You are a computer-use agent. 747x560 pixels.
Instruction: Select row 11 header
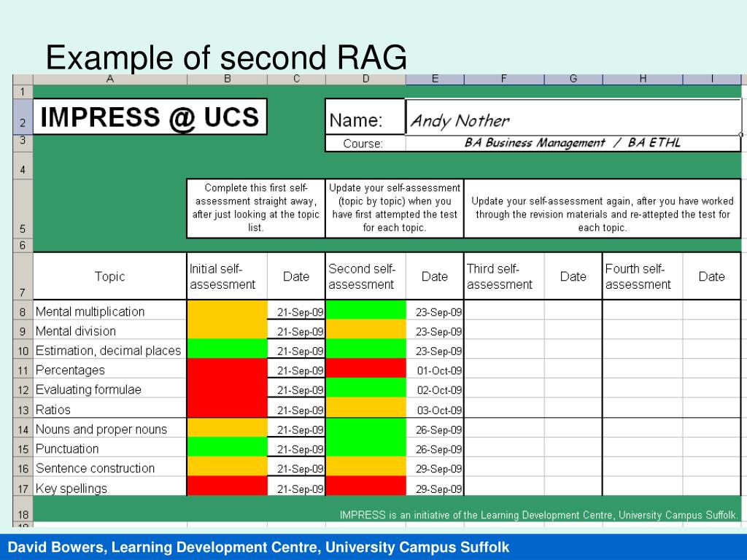[x=23, y=368]
